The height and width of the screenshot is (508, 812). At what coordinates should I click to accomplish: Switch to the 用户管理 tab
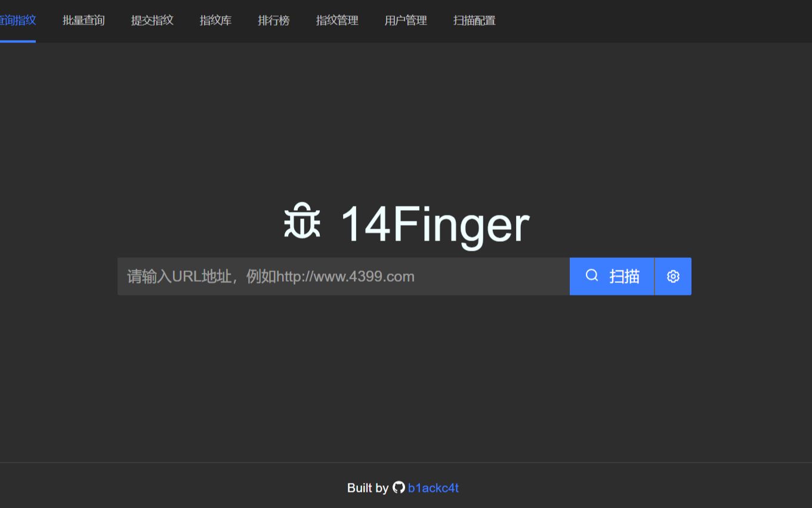(406, 20)
